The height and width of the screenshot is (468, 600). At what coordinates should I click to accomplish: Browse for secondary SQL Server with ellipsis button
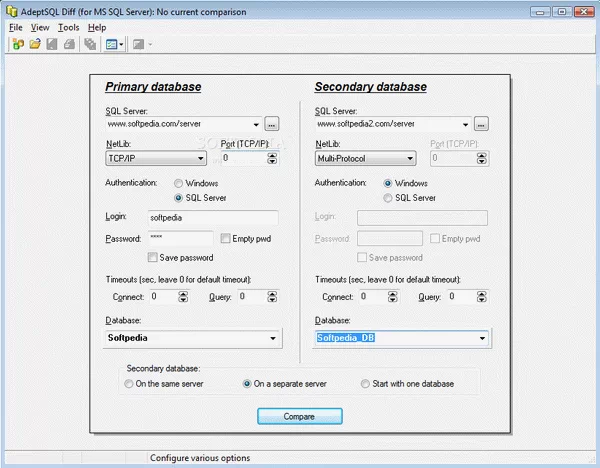tap(481, 124)
